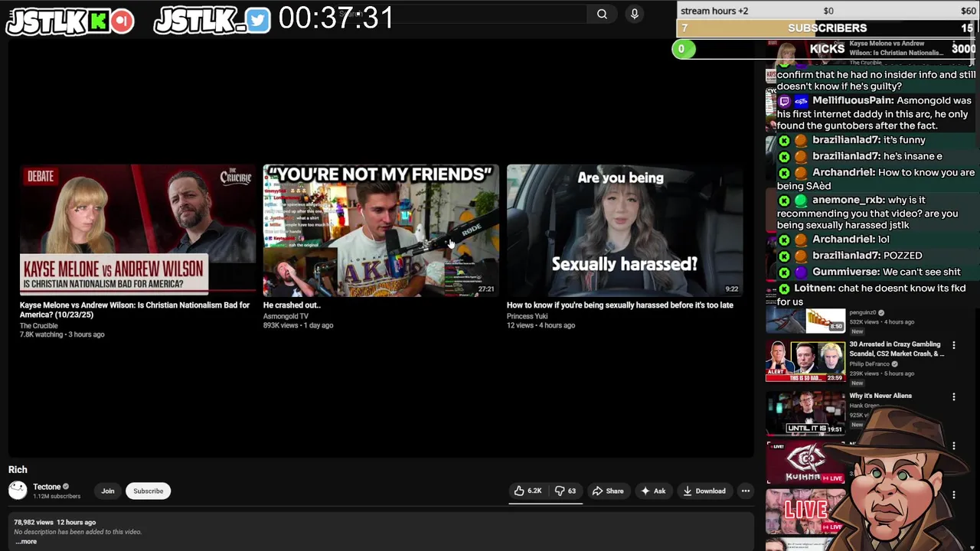Image resolution: width=980 pixels, height=551 pixels.
Task: Click the Philip DeFranco channel name
Action: (870, 364)
